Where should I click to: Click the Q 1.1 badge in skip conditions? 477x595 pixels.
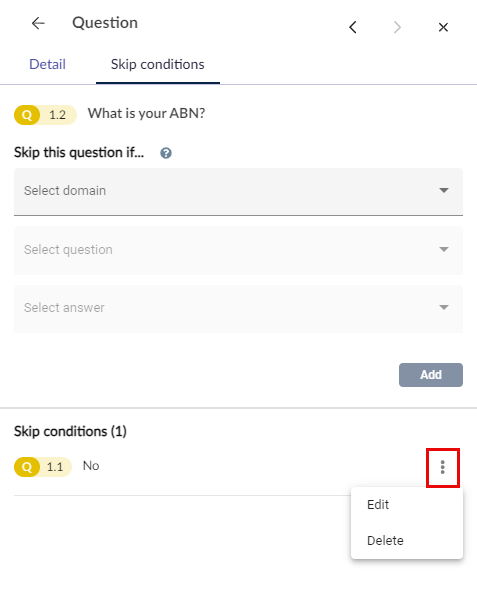[x=43, y=467]
